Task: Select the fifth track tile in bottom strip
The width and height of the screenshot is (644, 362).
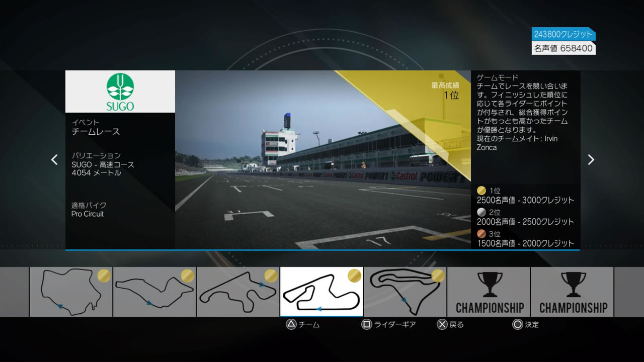Action: [x=405, y=292]
